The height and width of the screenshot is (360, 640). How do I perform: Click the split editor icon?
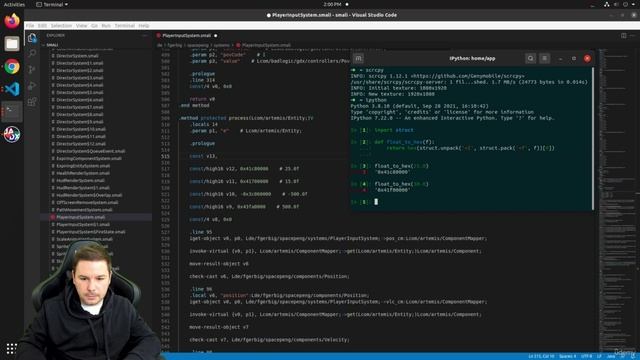pyautogui.click(x=624, y=36)
